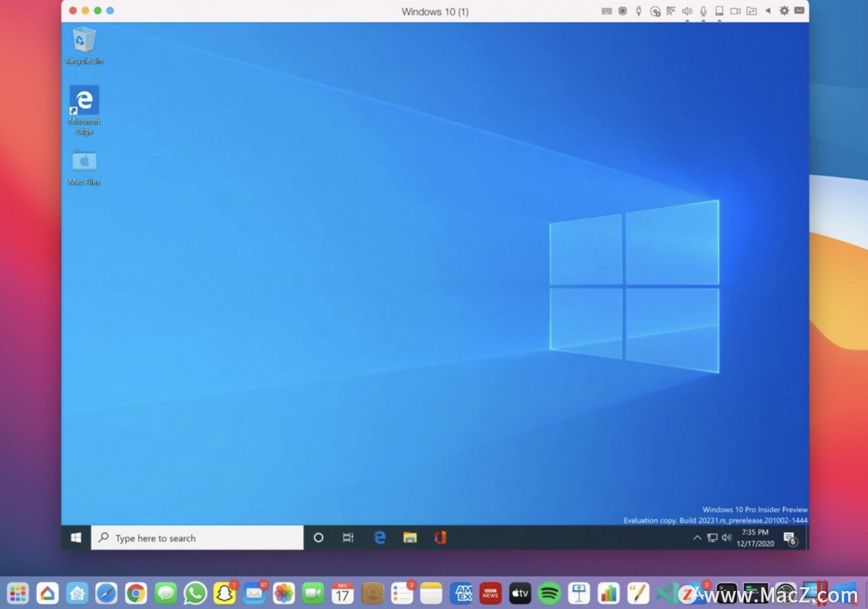868x609 pixels.
Task: Click the keyboard icon in VM title bar
Action: [x=607, y=11]
